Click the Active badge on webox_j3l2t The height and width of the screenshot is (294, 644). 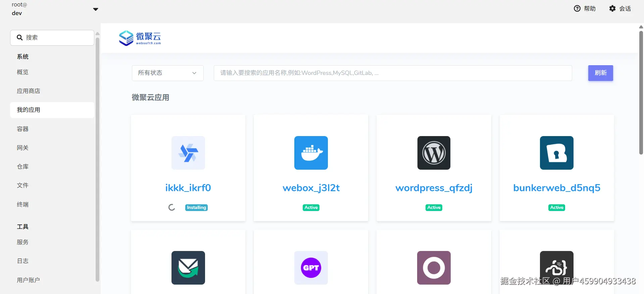click(x=311, y=208)
